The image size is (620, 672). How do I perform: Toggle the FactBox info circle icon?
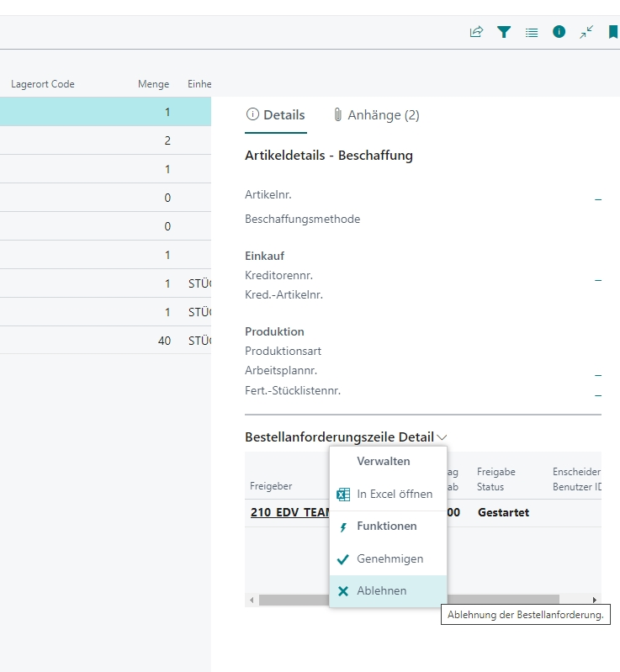pos(559,32)
